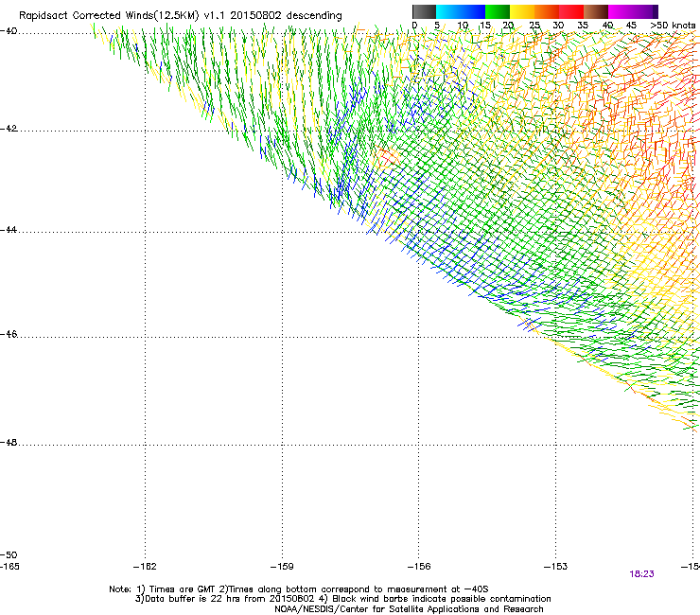The width and height of the screenshot is (700, 615).
Task: Click the longitude label '-156'
Action: click(x=419, y=567)
